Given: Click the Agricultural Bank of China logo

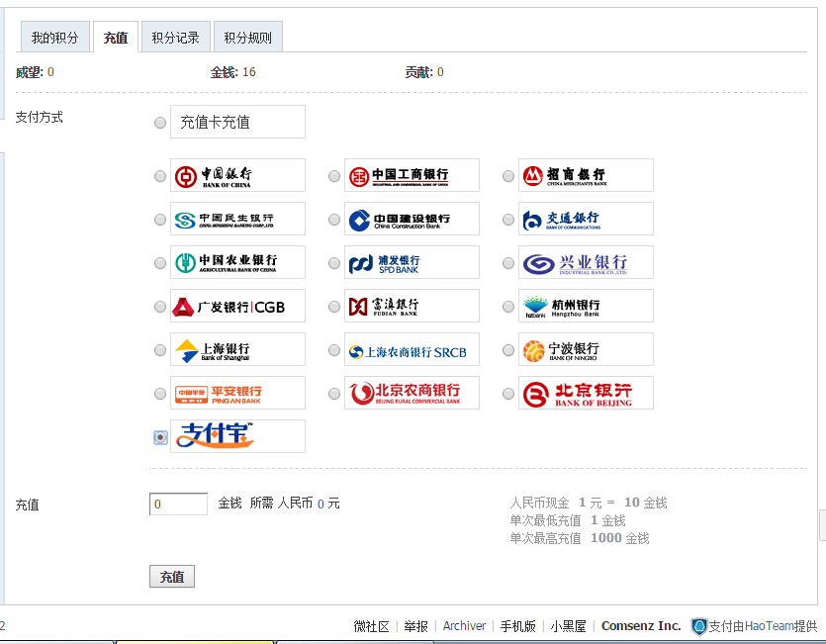Looking at the screenshot, I should click(x=237, y=262).
